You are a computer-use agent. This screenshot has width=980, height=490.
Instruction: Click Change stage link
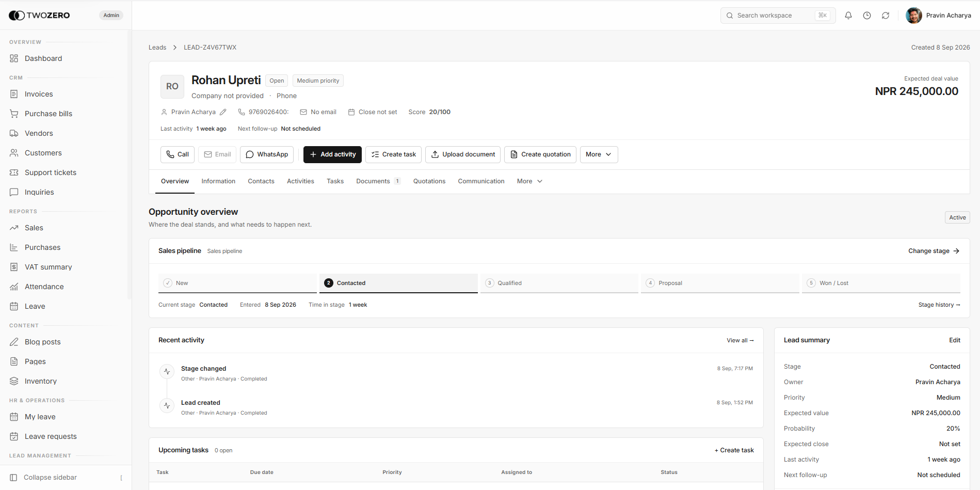[x=934, y=251]
